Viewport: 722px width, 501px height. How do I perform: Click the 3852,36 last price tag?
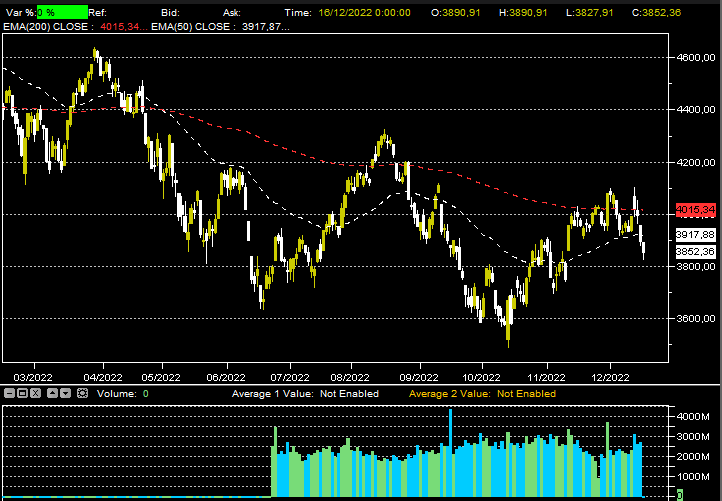[x=695, y=252]
